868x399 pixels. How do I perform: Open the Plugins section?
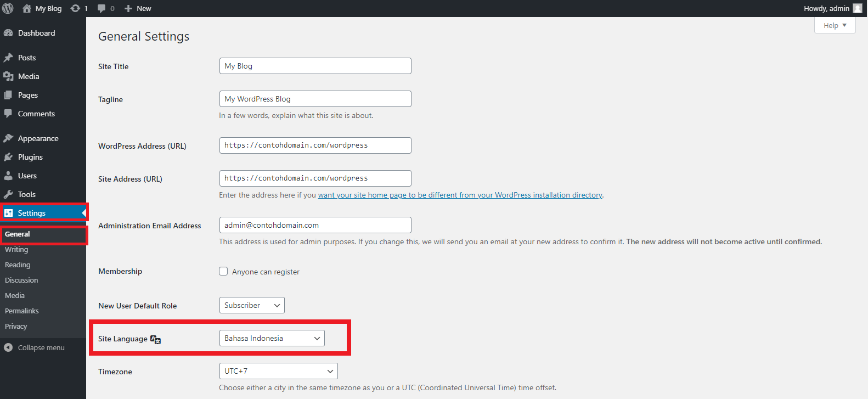(30, 157)
